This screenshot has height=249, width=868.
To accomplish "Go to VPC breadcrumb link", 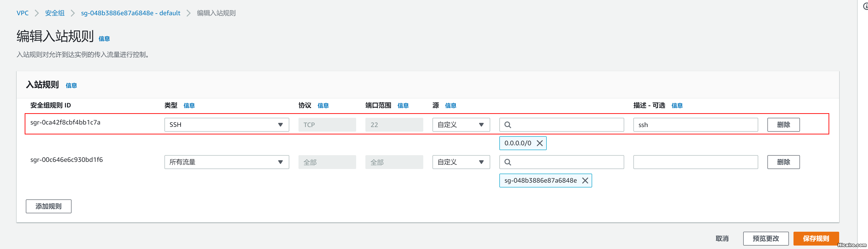I will 23,13.
